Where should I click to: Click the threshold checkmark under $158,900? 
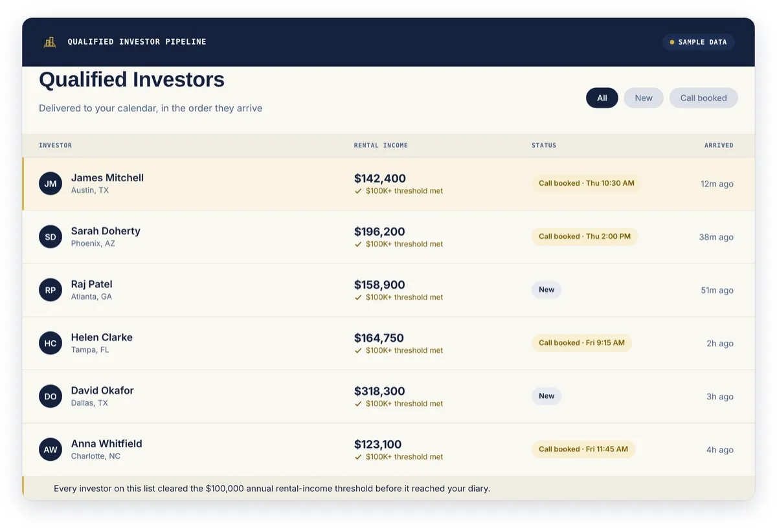[x=358, y=297]
